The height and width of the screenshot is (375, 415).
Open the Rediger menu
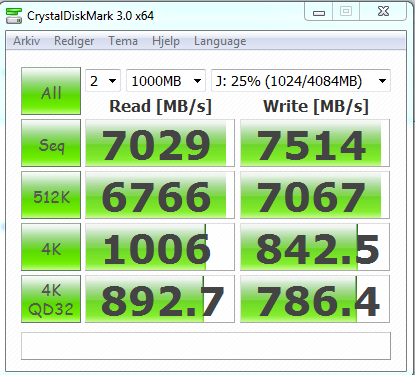(x=74, y=41)
